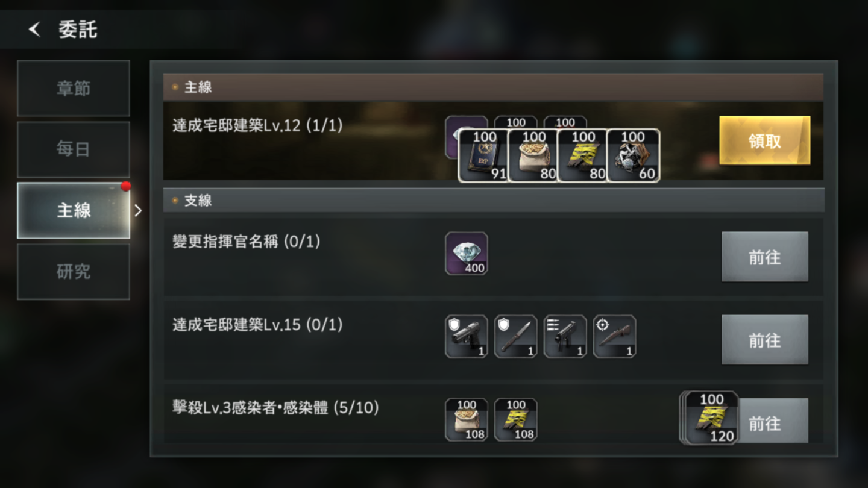This screenshot has height=488, width=868.
Task: Open the 章節 tab
Action: [74, 88]
